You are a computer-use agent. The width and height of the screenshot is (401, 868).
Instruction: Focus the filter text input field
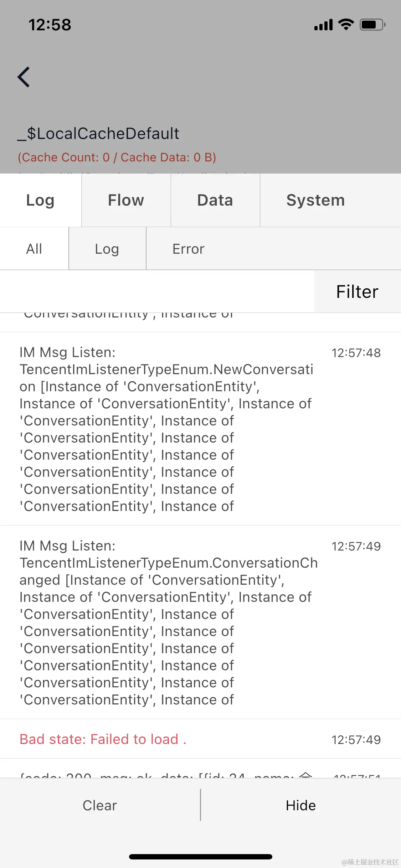click(x=157, y=291)
